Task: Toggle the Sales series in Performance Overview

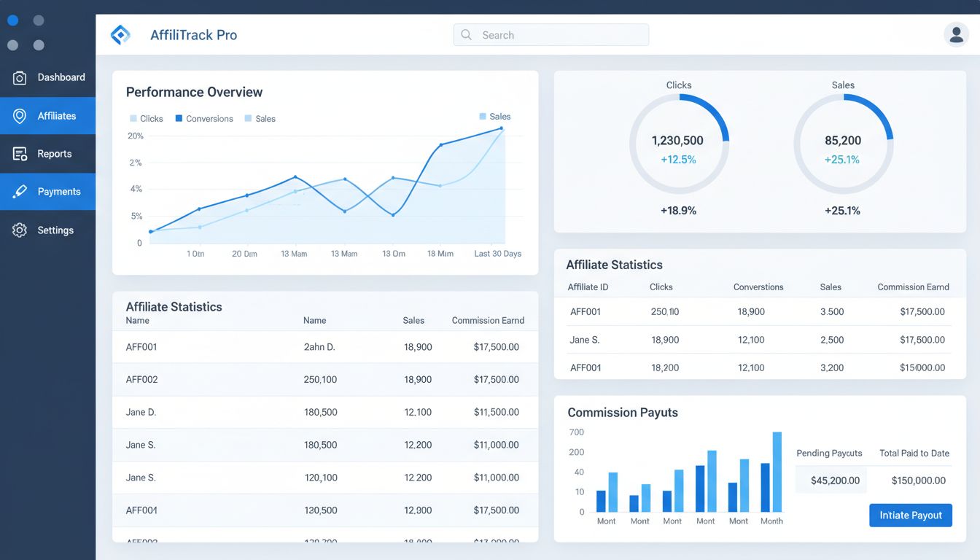Action: pos(260,118)
